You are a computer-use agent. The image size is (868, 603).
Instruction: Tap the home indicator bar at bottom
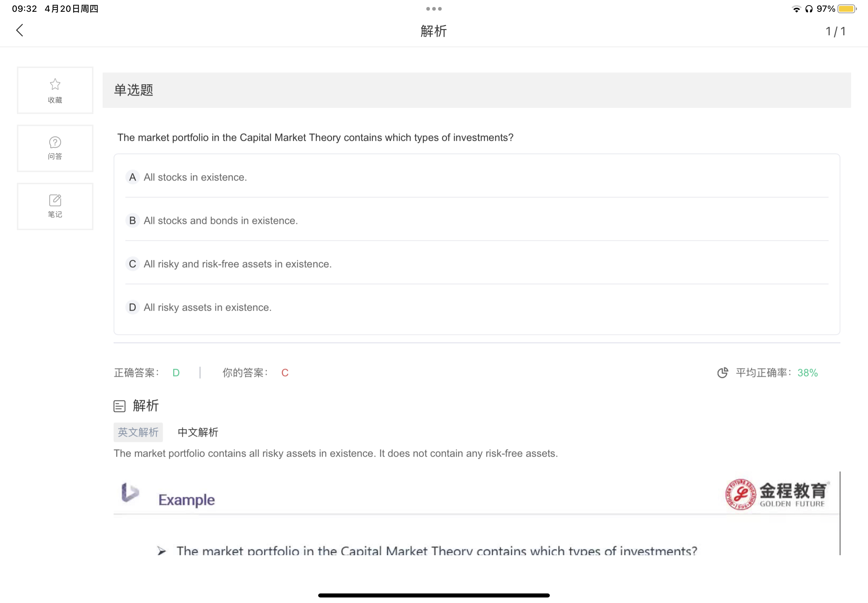coord(434,595)
